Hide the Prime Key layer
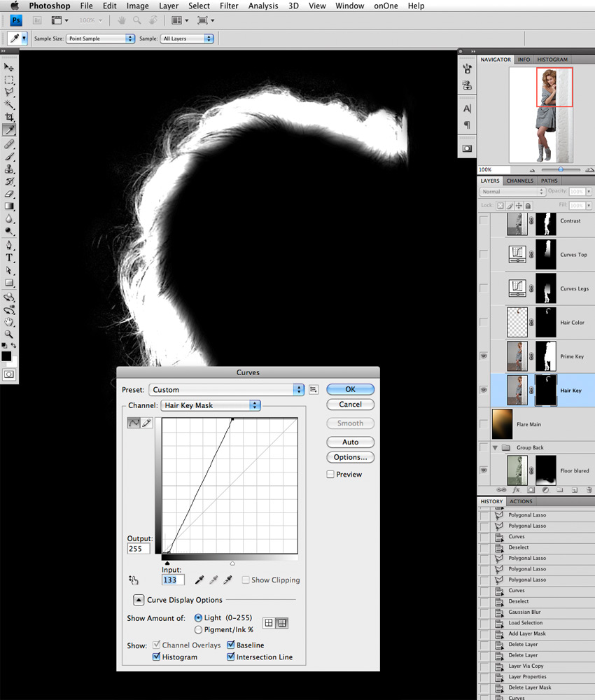 tap(484, 356)
